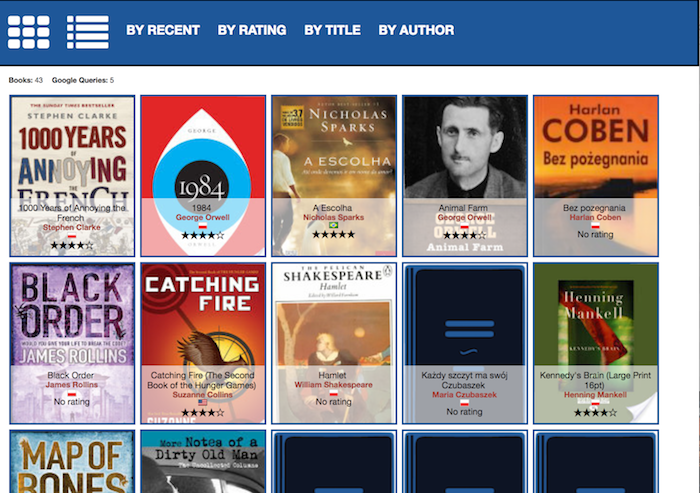Viewport: 700px width, 493px height.
Task: Click 'No rating' under Harlan Coben
Action: (595, 234)
